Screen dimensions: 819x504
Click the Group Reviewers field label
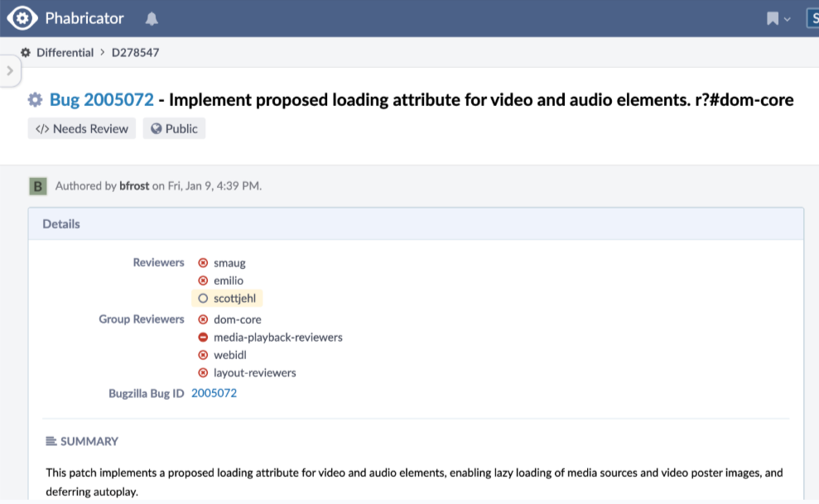coord(141,319)
